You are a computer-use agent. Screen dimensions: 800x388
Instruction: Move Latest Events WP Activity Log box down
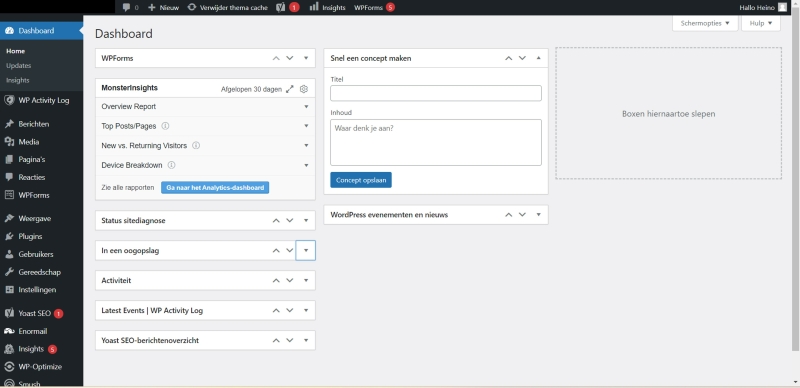pyautogui.click(x=290, y=310)
